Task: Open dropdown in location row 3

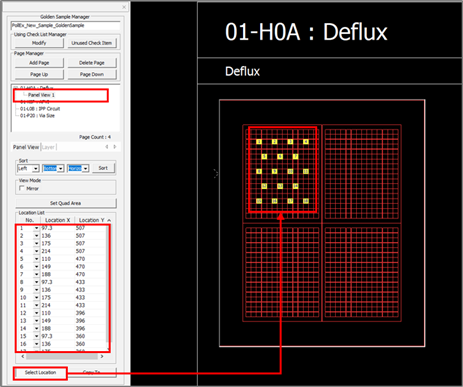Action: (36, 243)
